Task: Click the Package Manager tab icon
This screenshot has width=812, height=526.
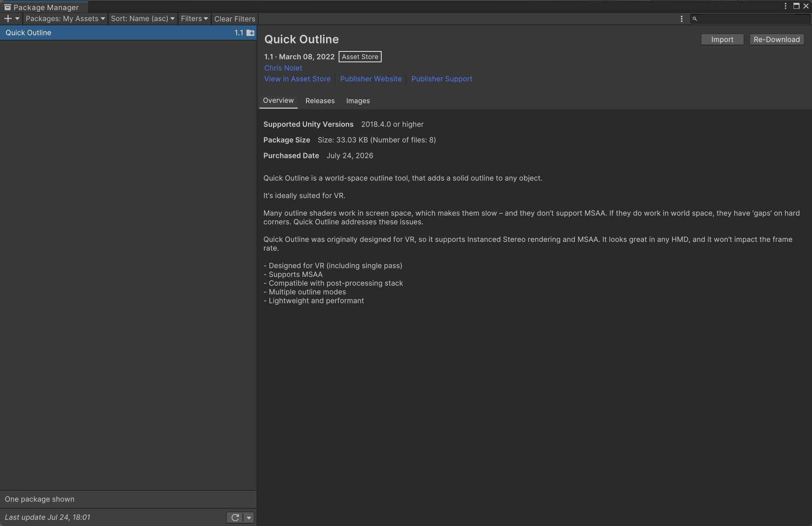Action: (x=7, y=7)
